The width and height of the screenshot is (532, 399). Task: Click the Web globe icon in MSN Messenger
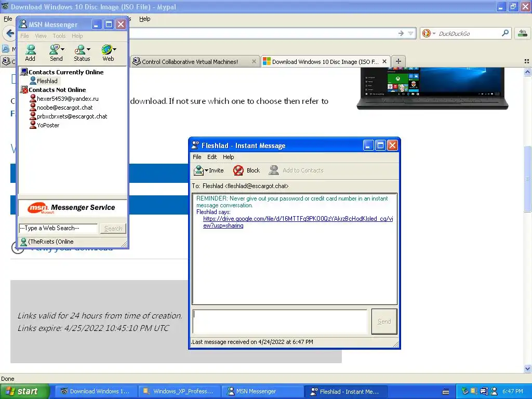pos(107,49)
